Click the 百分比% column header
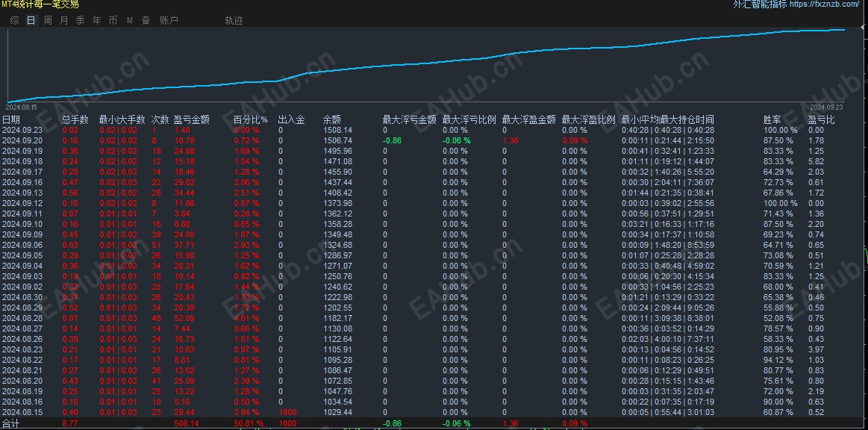 point(250,119)
